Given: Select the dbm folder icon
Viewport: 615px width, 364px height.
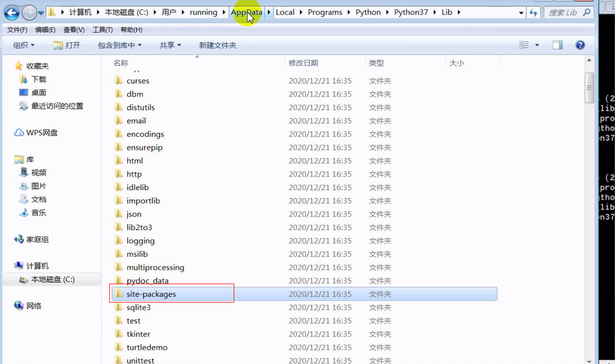Looking at the screenshot, I should point(119,93).
